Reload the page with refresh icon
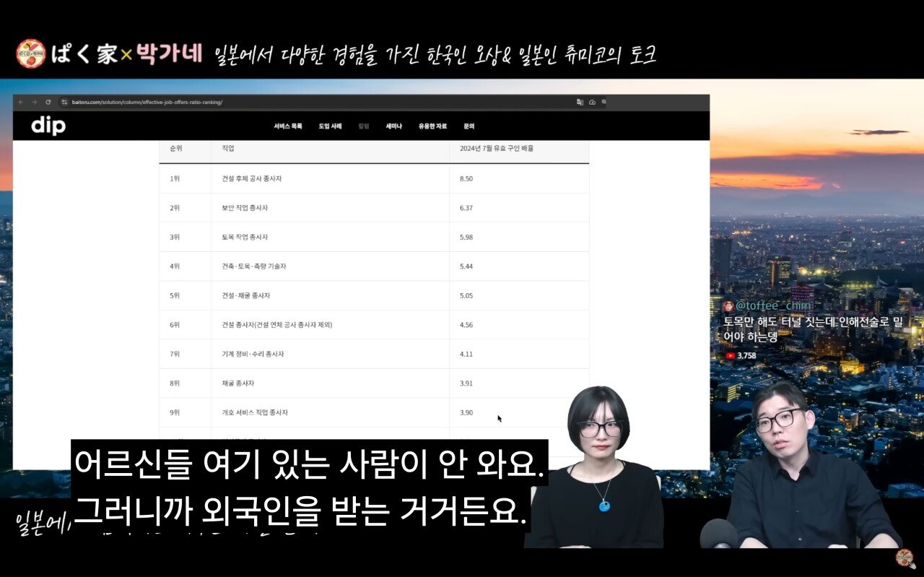This screenshot has height=577, width=924. pyautogui.click(x=48, y=103)
